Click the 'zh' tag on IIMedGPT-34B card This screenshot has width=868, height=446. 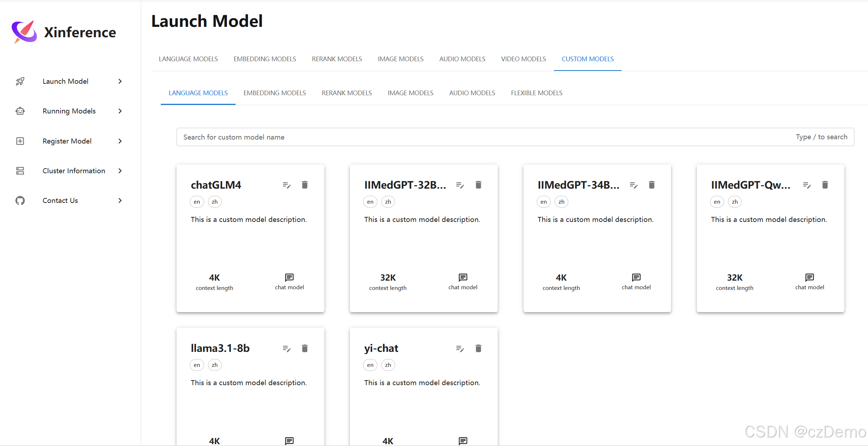click(561, 202)
